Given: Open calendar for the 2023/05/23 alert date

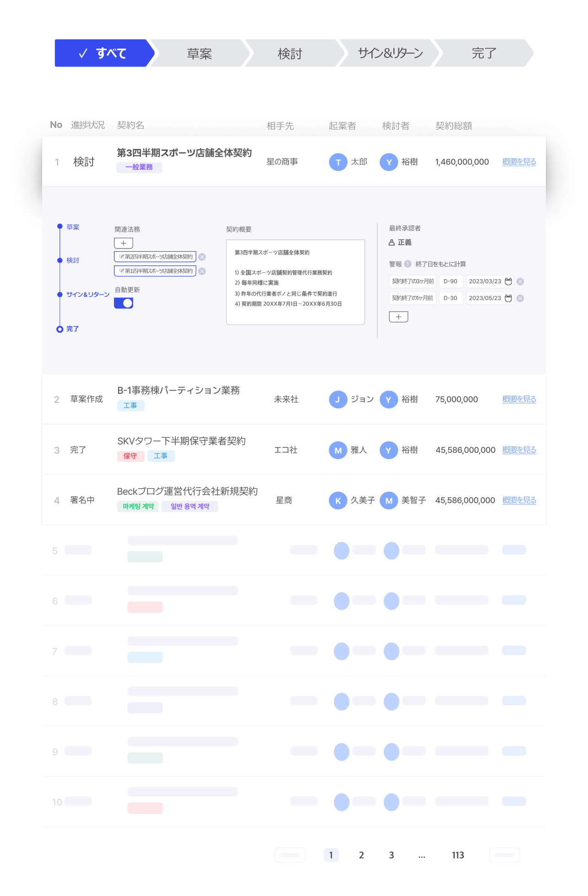Looking at the screenshot, I should 508,298.
